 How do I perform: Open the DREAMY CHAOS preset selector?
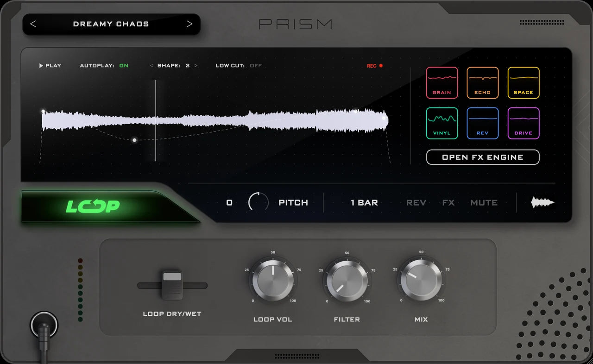pyautogui.click(x=111, y=24)
